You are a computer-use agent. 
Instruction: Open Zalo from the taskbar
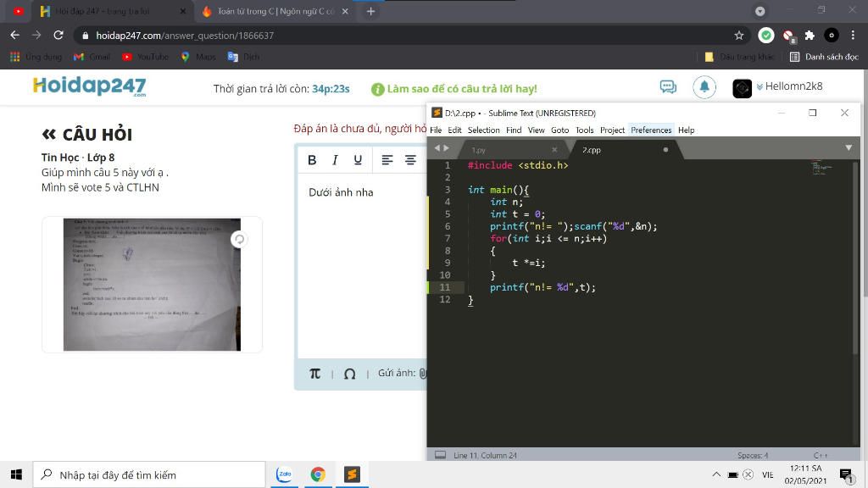pyautogui.click(x=284, y=474)
